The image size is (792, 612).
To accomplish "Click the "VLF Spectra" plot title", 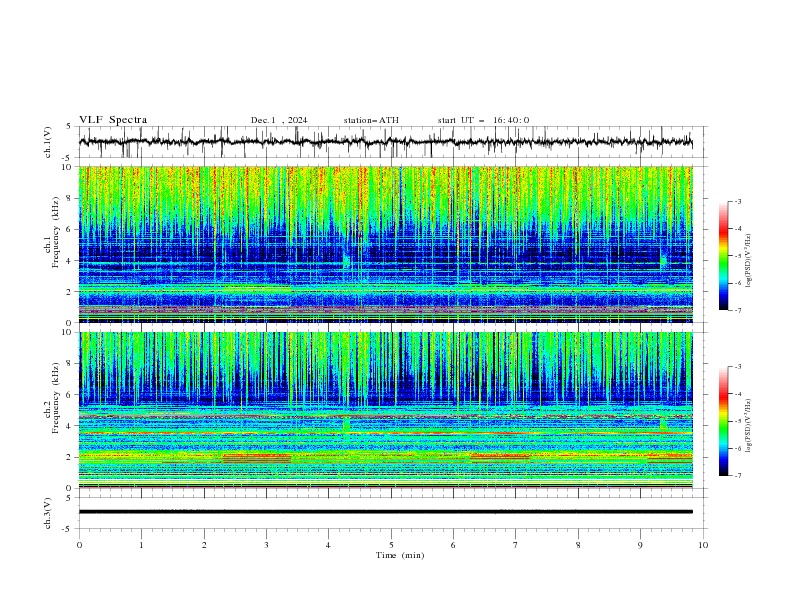I will tap(113, 120).
